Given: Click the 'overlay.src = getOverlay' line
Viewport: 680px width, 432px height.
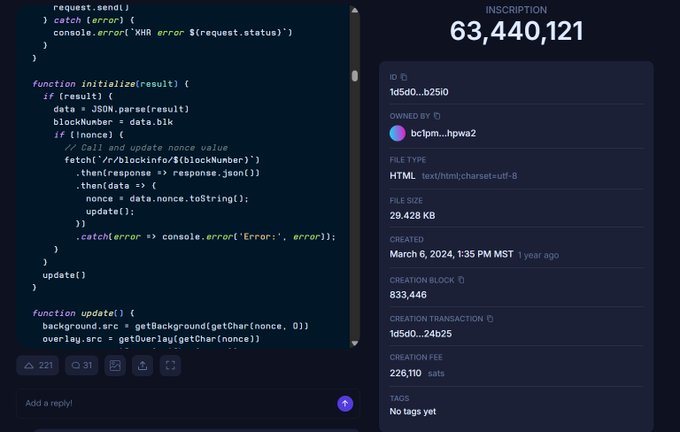Looking at the screenshot, I should pos(151,339).
